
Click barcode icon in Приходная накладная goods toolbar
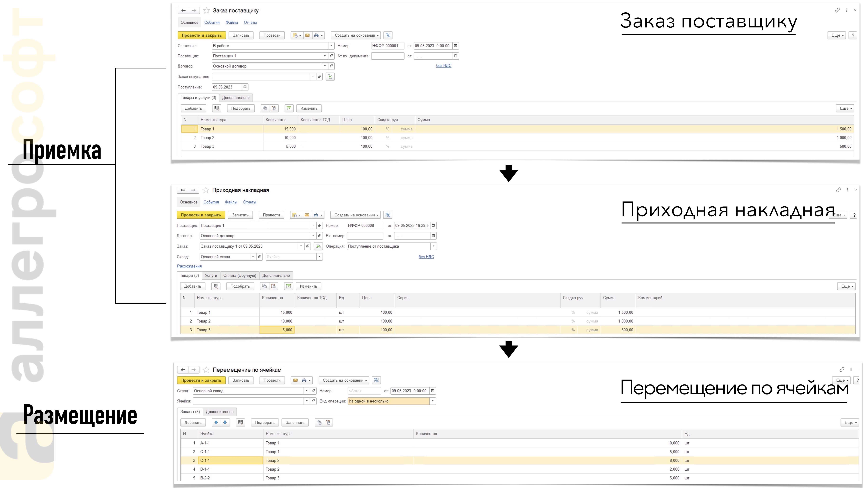click(216, 286)
